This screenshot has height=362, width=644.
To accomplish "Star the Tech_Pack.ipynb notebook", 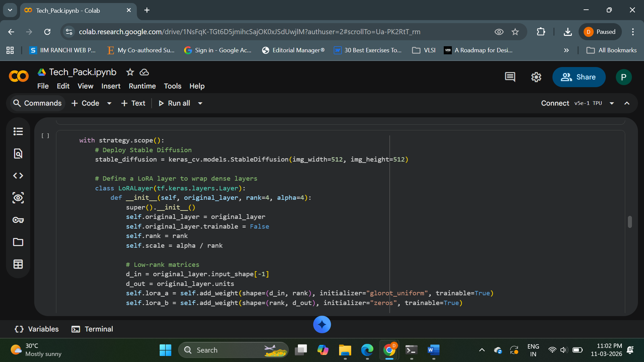I will [x=130, y=72].
